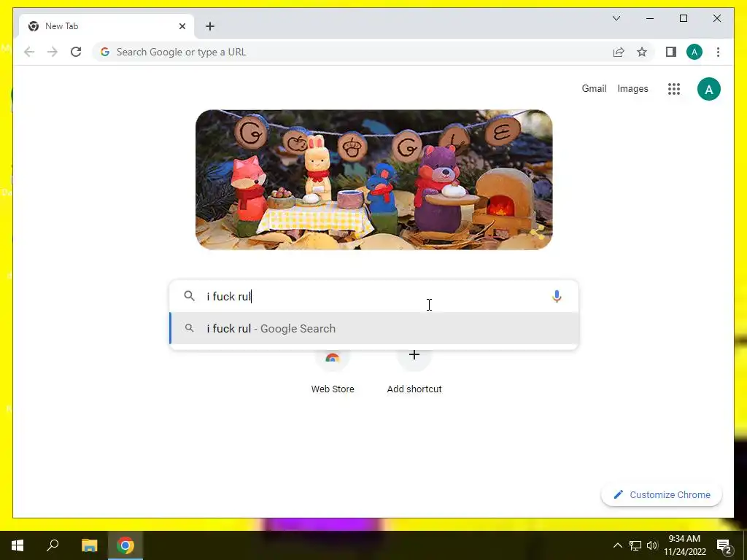747x560 pixels.
Task: Start voice search with the microphone
Action: click(557, 296)
